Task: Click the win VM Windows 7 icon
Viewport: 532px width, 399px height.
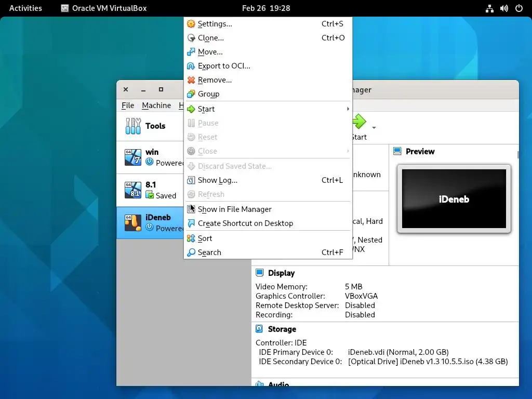Action: point(133,157)
